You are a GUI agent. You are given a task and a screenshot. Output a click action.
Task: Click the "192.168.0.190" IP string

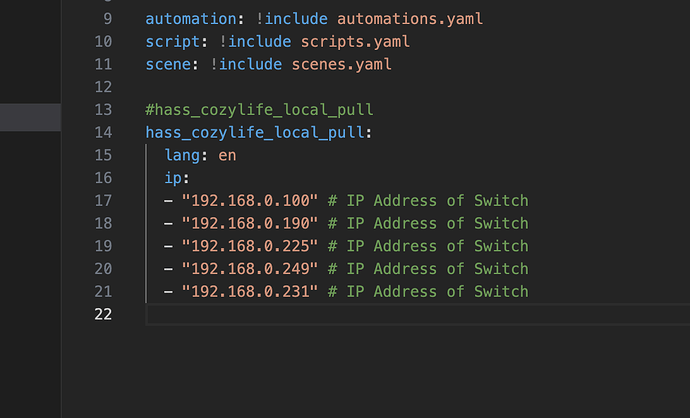(250, 223)
